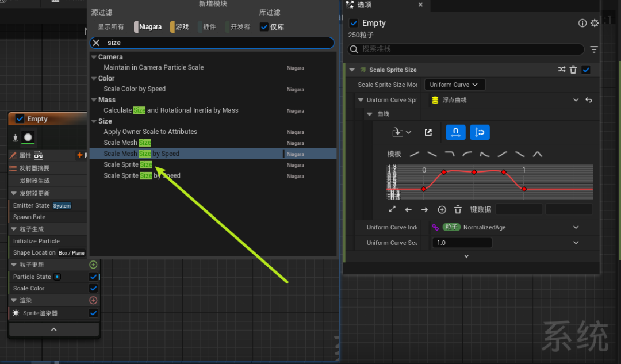Image resolution: width=621 pixels, height=364 pixels.
Task: Click the simulation stage icon left of thumbnail
Action: (15, 137)
